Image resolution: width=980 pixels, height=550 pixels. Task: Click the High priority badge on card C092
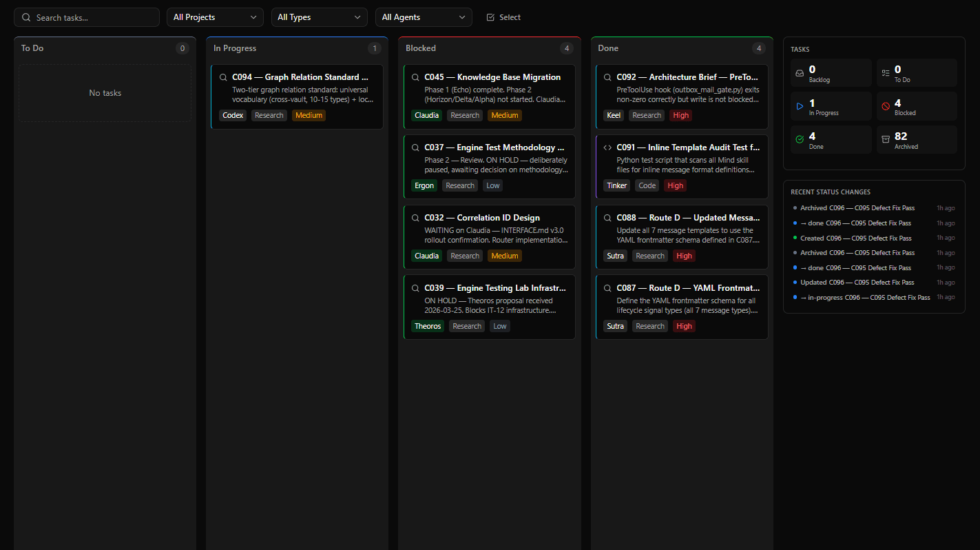(x=680, y=115)
